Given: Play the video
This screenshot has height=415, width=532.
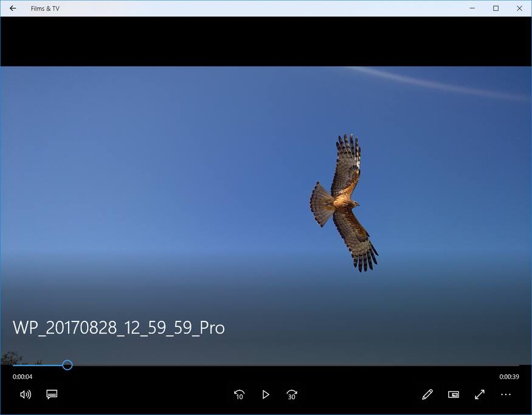Looking at the screenshot, I should (266, 395).
